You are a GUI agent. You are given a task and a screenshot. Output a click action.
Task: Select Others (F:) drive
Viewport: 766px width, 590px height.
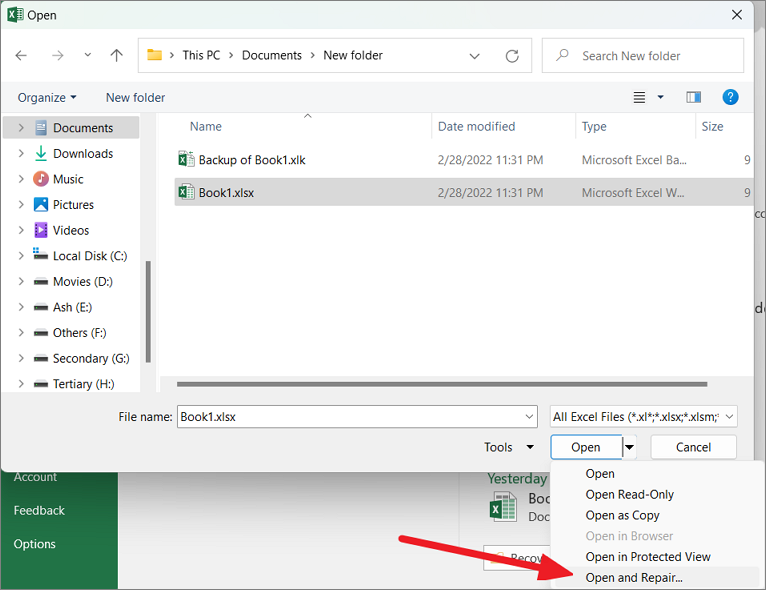tap(80, 333)
